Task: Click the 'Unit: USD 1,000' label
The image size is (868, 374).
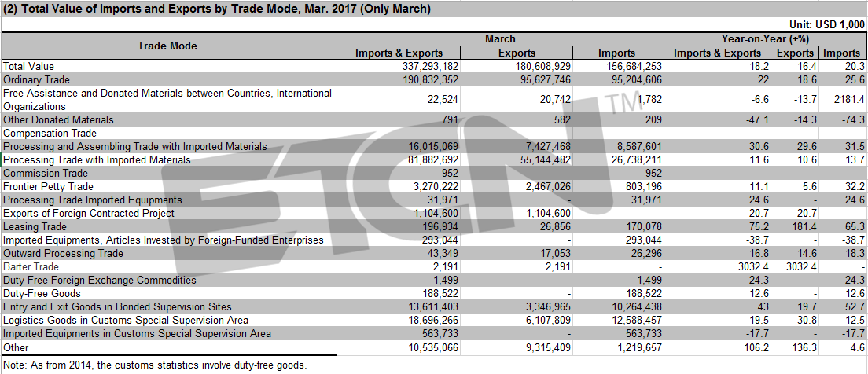Action: 829,25
